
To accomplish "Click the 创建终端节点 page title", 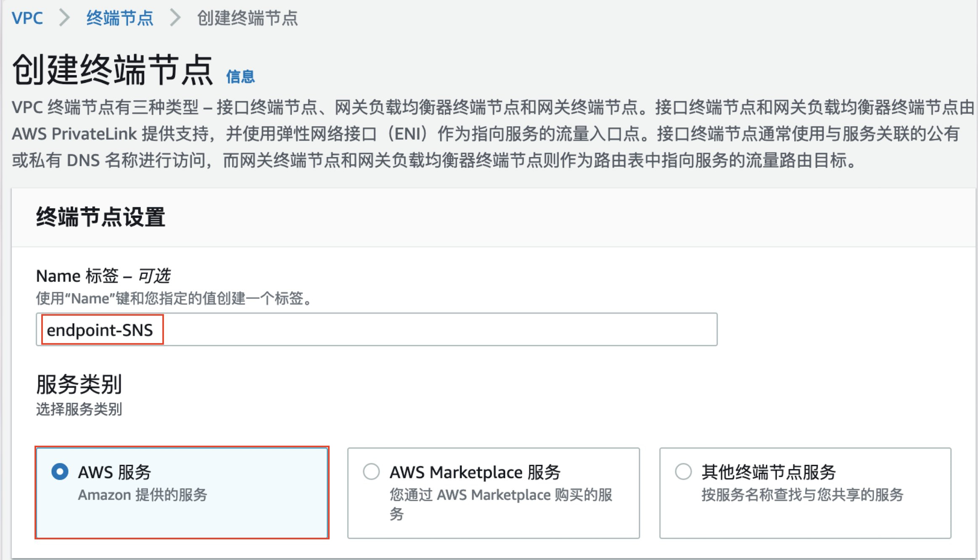I will [113, 70].
